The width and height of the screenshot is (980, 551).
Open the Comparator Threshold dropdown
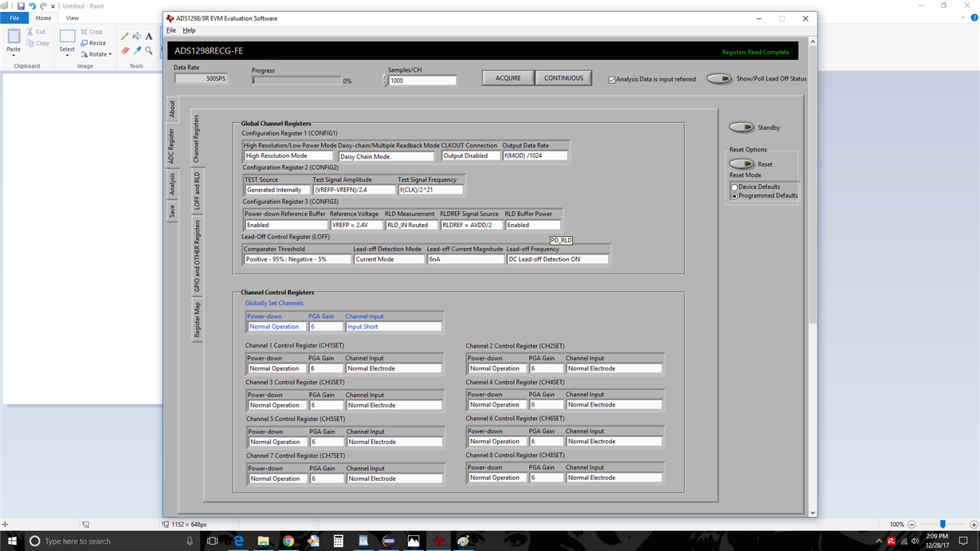297,259
